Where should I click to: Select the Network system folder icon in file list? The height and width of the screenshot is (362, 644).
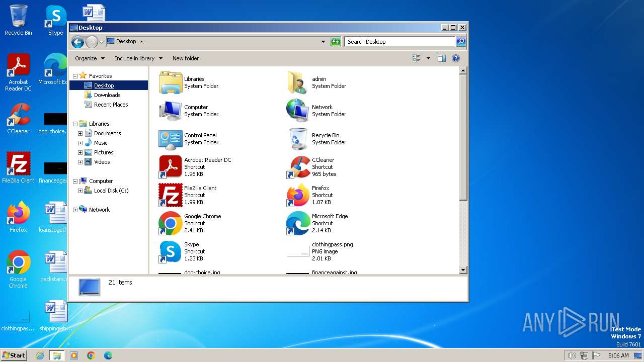[298, 111]
